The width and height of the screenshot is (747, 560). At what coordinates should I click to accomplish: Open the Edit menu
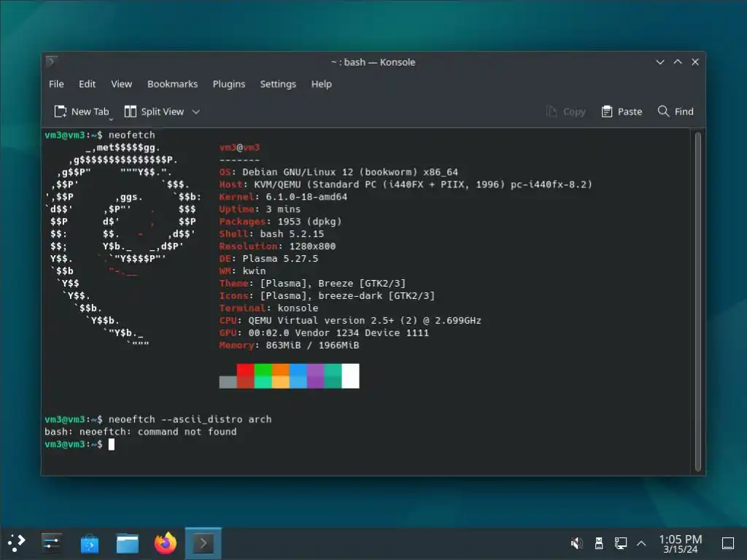pyautogui.click(x=88, y=84)
